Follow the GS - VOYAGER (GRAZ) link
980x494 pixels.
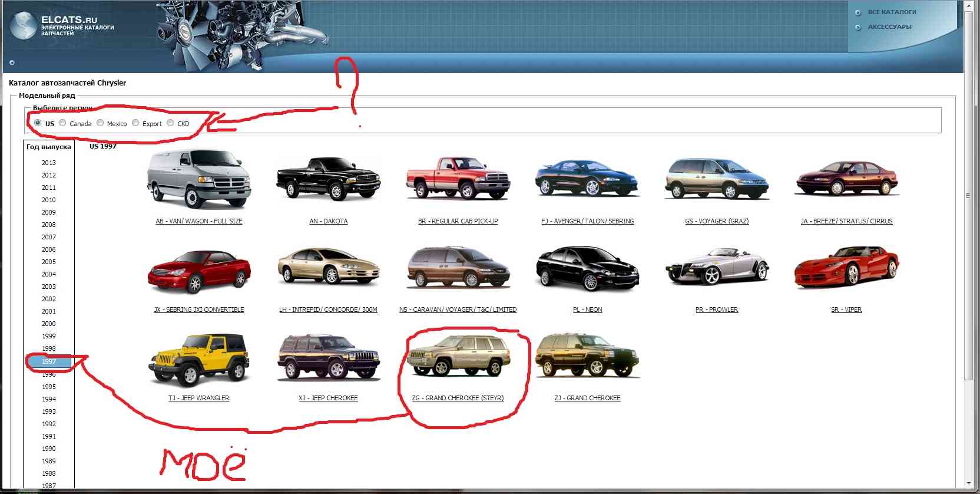click(717, 222)
